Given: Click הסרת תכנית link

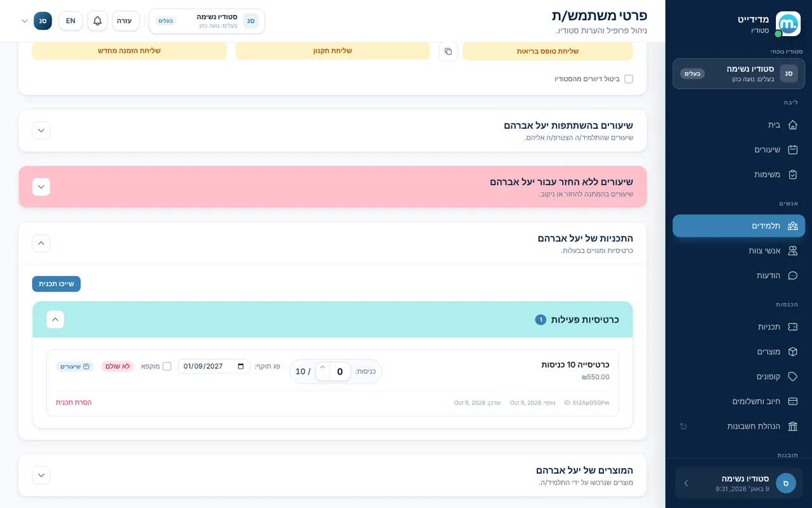Looking at the screenshot, I should (x=74, y=403).
